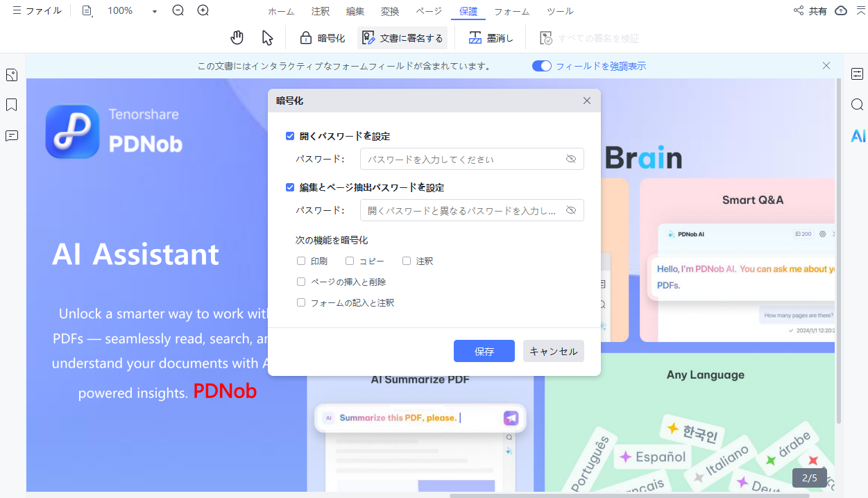Viewport: 868px width, 498px height.
Task: Click the 共有 share button
Action: (x=810, y=11)
